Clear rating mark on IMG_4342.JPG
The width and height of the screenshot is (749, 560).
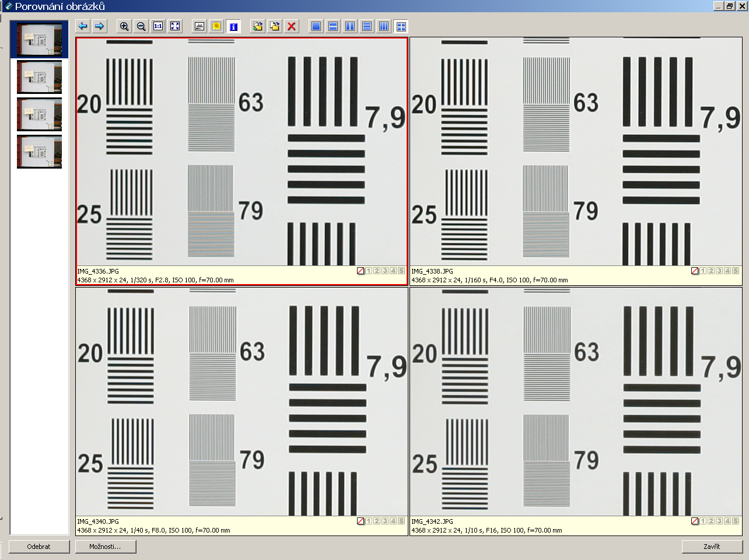coord(695,521)
